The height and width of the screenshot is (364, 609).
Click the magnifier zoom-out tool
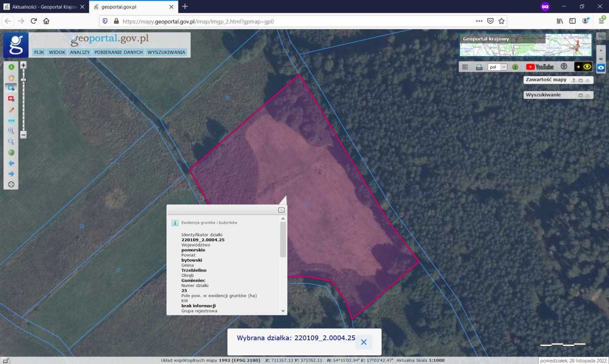(x=11, y=142)
